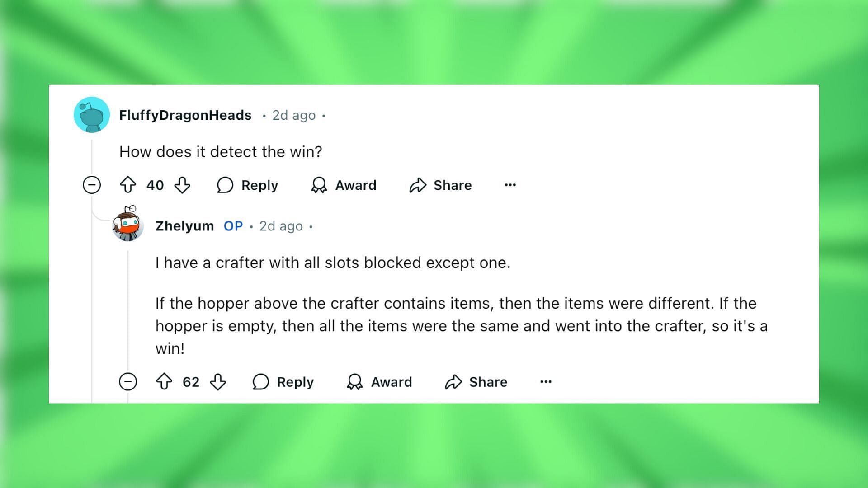Collapse the Zhelyum reply thread

[x=128, y=381]
